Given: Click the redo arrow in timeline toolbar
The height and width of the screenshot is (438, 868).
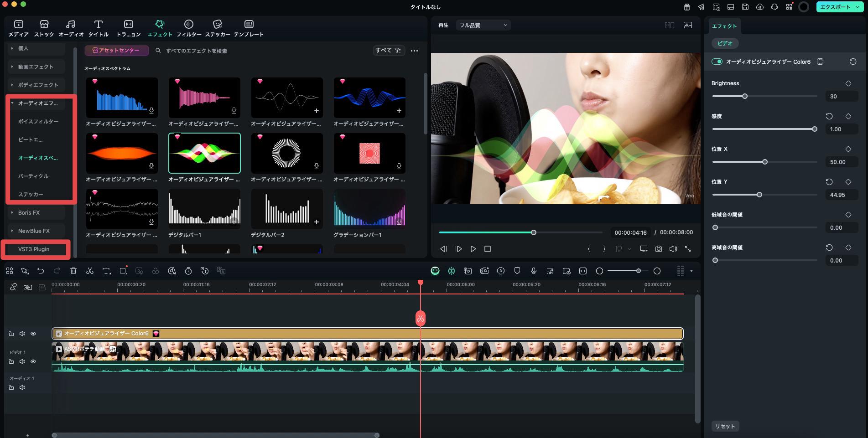Looking at the screenshot, I should coord(57,271).
